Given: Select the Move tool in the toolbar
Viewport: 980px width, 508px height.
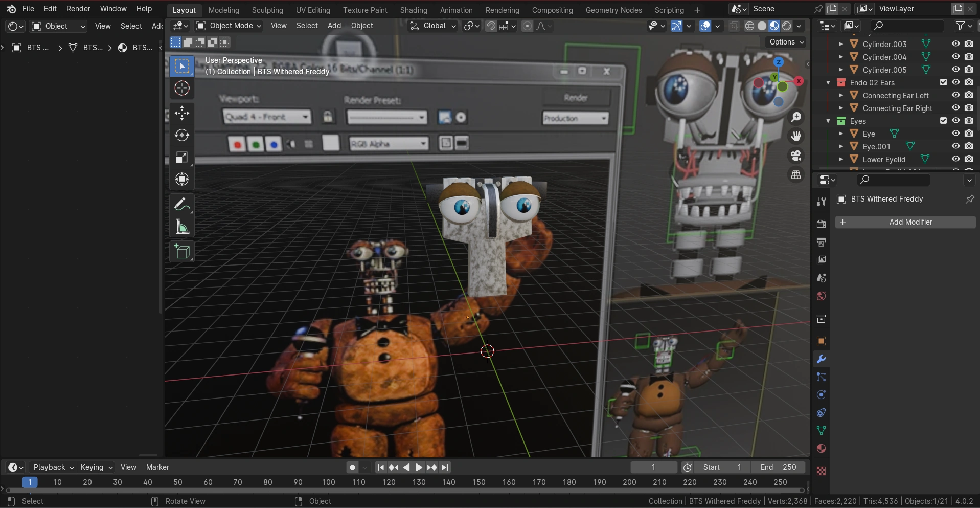Looking at the screenshot, I should pyautogui.click(x=182, y=113).
